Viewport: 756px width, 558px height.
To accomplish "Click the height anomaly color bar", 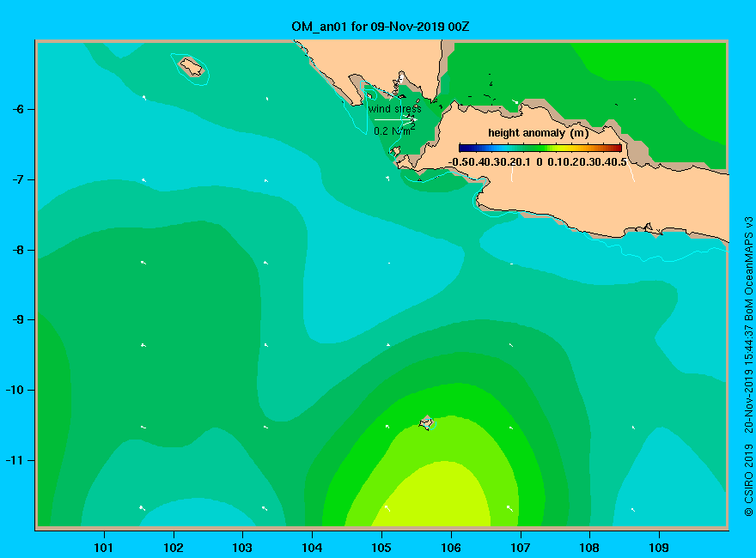I will pyautogui.click(x=540, y=148).
